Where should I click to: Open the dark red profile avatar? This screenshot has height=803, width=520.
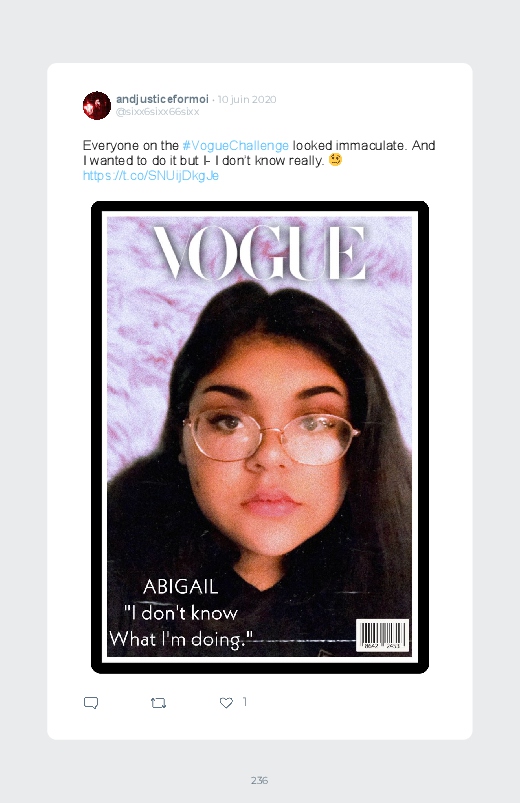click(97, 105)
